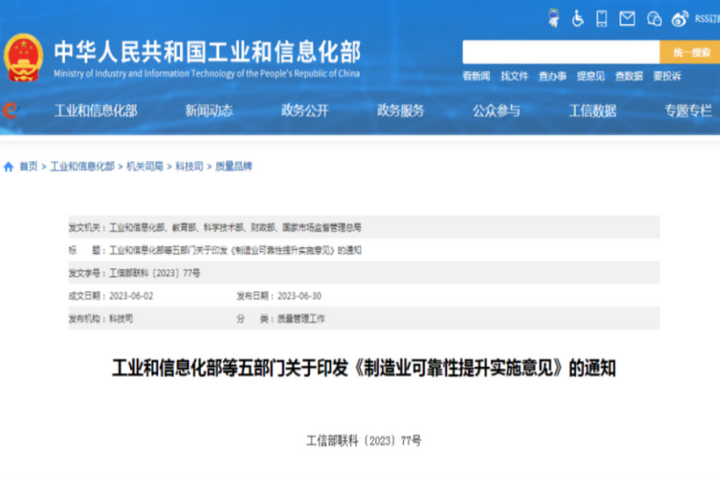Image resolution: width=720 pixels, height=480 pixels.
Task: Open the accessibility wheelchair icon
Action: click(x=578, y=19)
